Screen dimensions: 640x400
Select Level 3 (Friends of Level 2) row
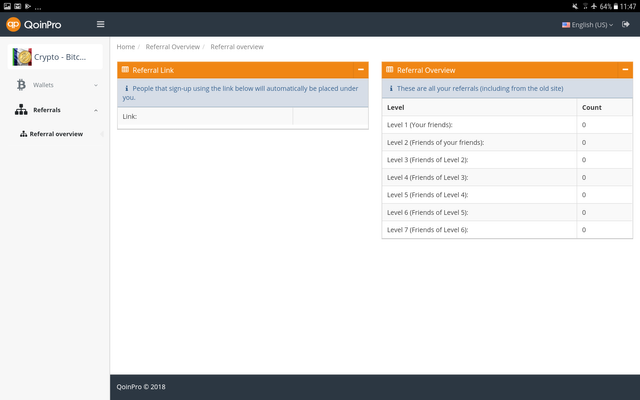tap(507, 160)
